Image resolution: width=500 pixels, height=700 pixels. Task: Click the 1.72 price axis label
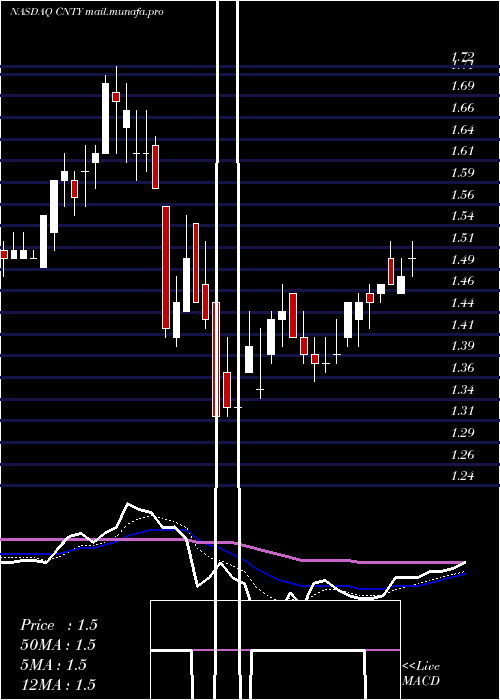pos(462,56)
